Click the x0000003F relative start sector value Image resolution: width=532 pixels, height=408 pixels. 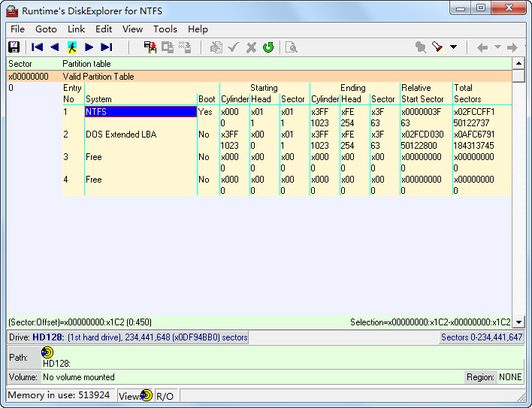click(422, 111)
